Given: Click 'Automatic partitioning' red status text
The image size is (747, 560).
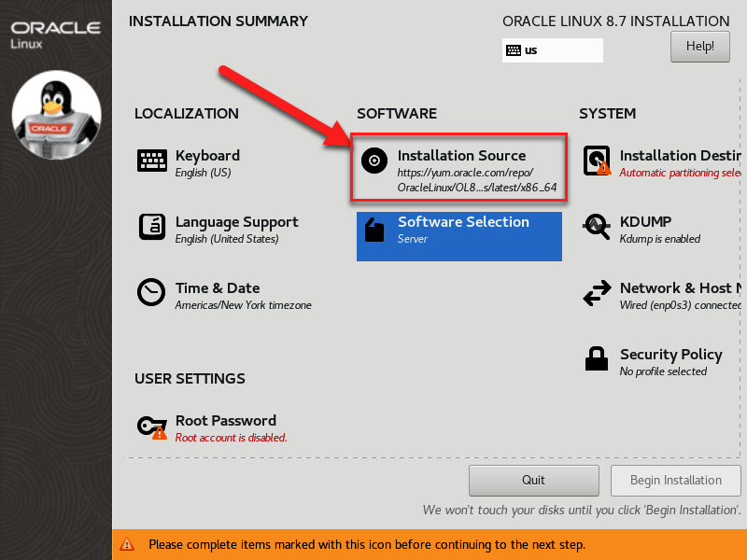Looking at the screenshot, I should [x=681, y=173].
